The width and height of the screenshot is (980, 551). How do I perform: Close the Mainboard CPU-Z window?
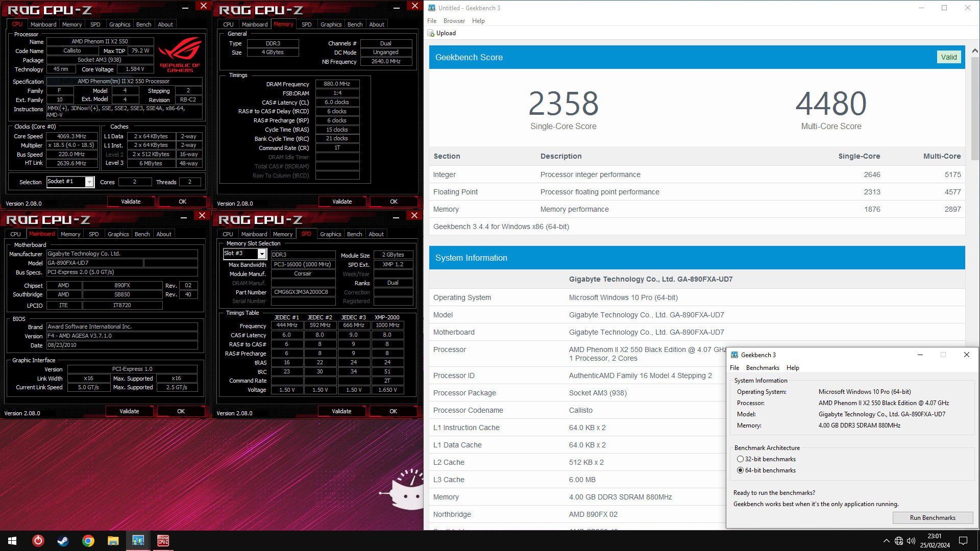[x=202, y=215]
